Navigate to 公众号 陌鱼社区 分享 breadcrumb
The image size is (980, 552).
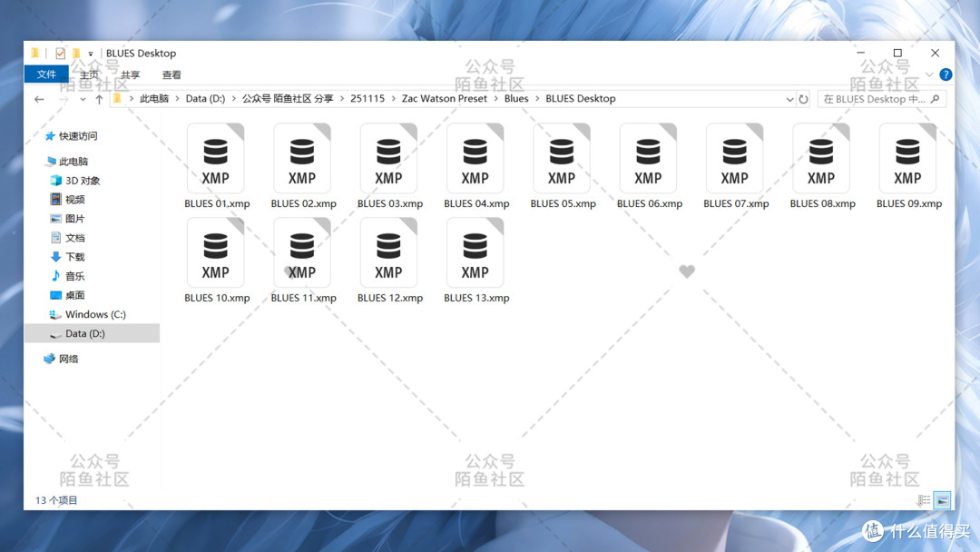click(x=288, y=99)
